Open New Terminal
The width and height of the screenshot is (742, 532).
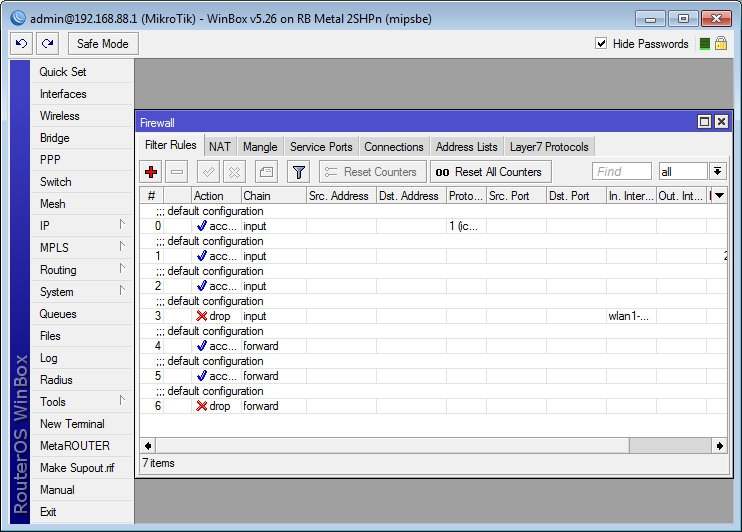pos(82,424)
